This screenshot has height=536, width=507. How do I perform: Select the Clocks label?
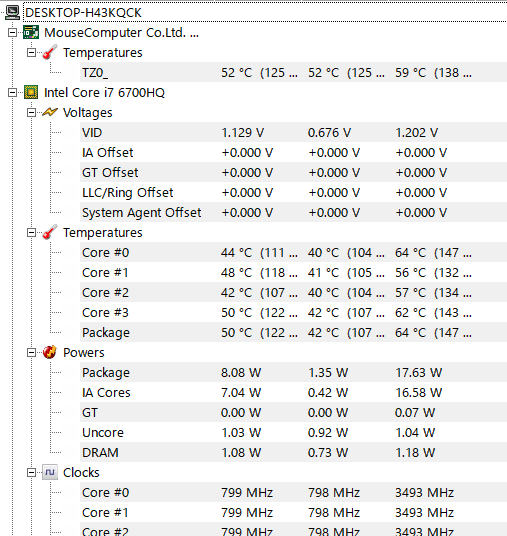click(x=81, y=472)
